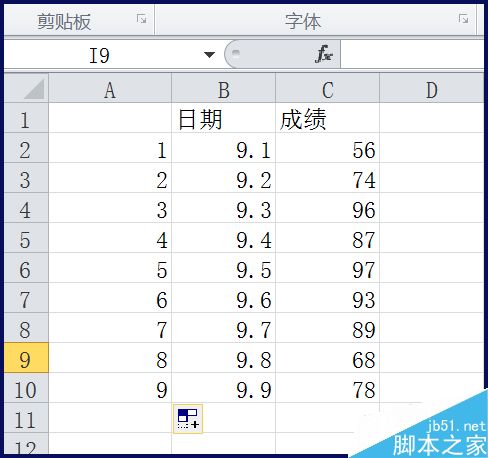Open the Clipboard dialog launcher icon
Viewport: 488px width, 458px height.
tap(141, 19)
